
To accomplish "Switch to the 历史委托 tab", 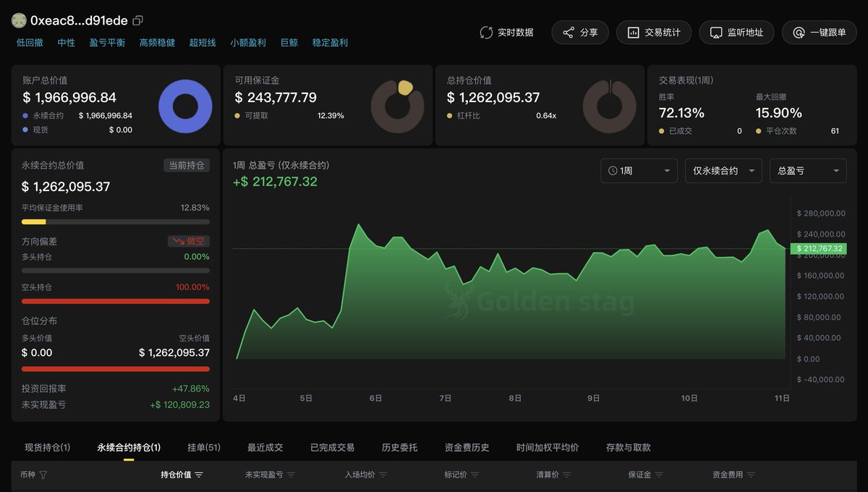I will coord(400,448).
